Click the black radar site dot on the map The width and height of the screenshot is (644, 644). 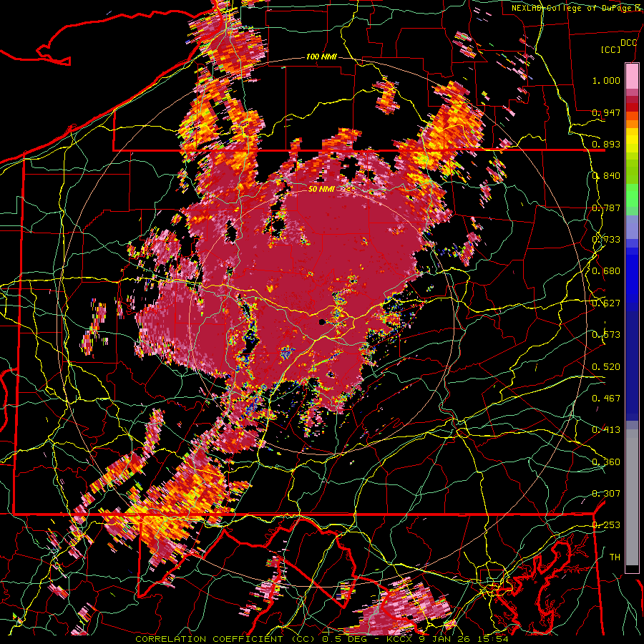(x=323, y=321)
